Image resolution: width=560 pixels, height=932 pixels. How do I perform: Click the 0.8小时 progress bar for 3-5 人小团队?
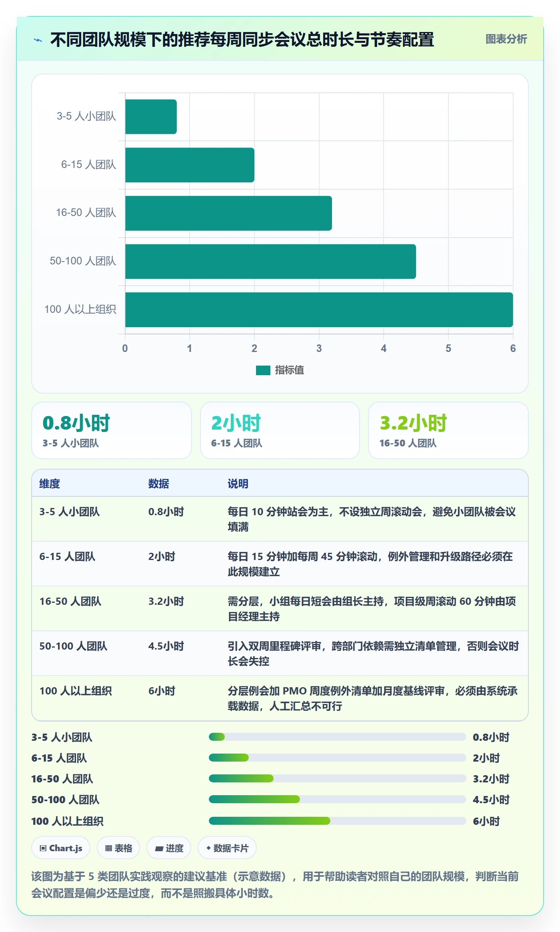(x=338, y=737)
